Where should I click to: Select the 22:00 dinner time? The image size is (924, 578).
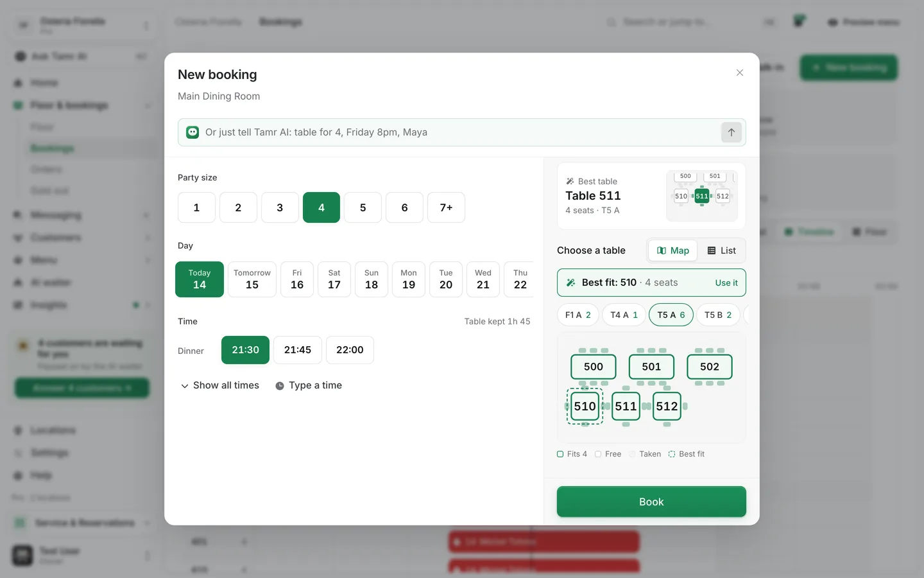tap(350, 350)
